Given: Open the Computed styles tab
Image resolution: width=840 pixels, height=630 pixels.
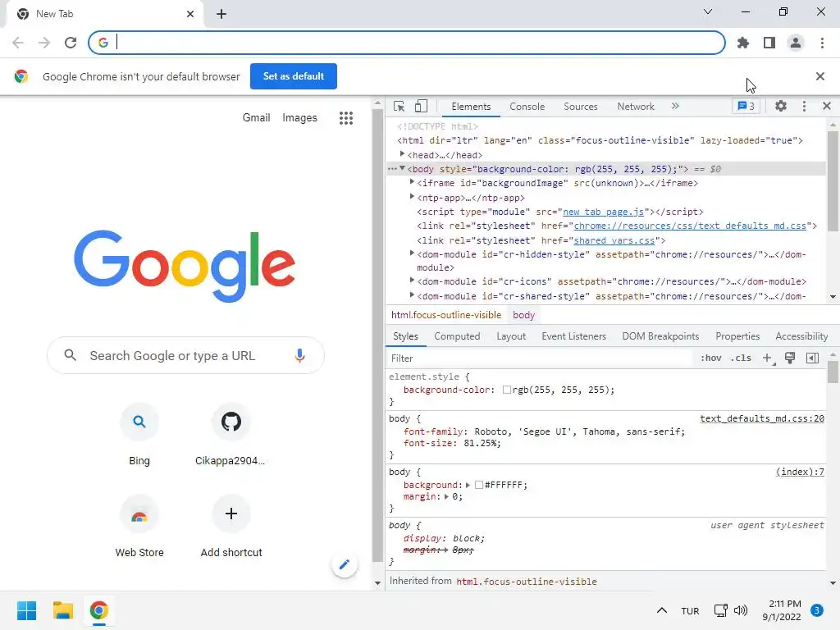Looking at the screenshot, I should 457,336.
